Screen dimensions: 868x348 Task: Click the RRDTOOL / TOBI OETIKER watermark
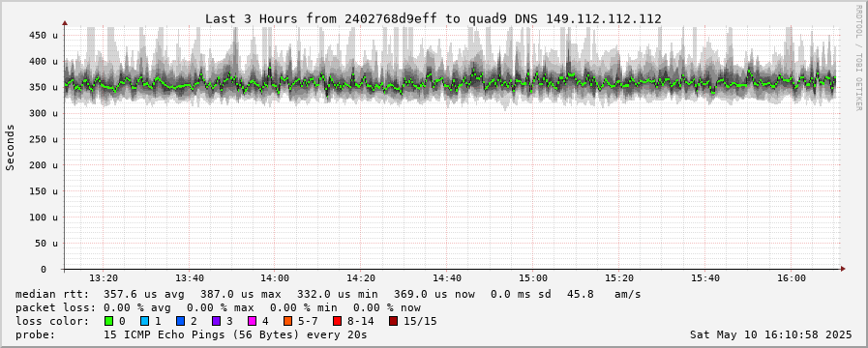(x=858, y=57)
